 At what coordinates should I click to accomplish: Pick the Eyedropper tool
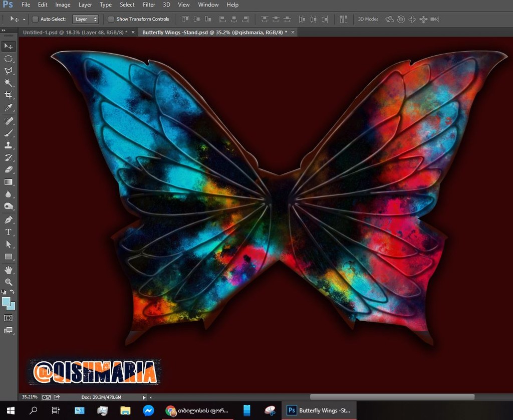click(9, 108)
